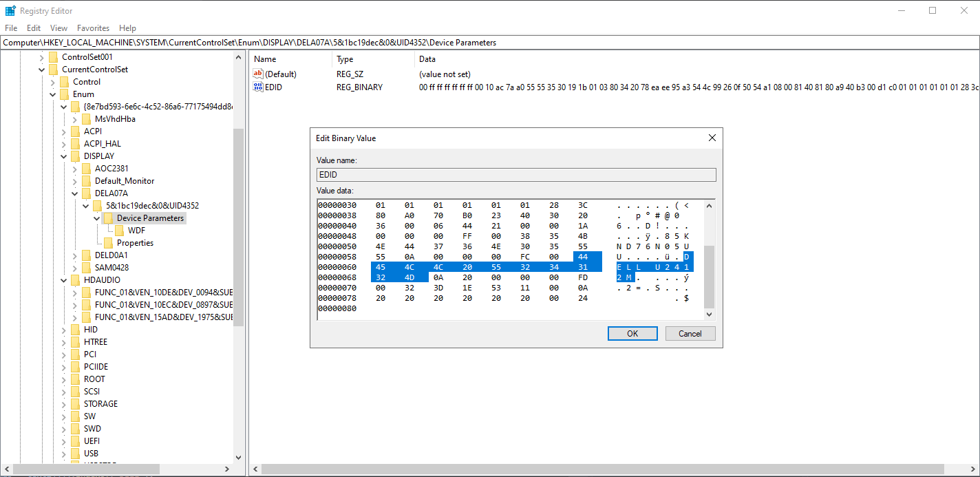Select the AOC2381 registry key

pos(110,168)
